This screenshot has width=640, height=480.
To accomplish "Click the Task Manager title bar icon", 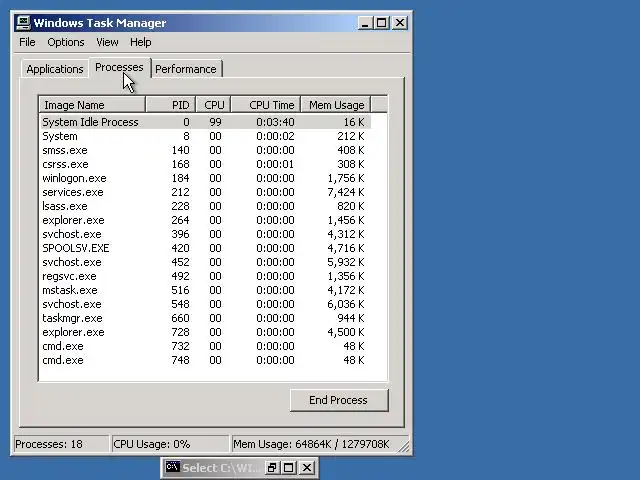I will point(23,23).
